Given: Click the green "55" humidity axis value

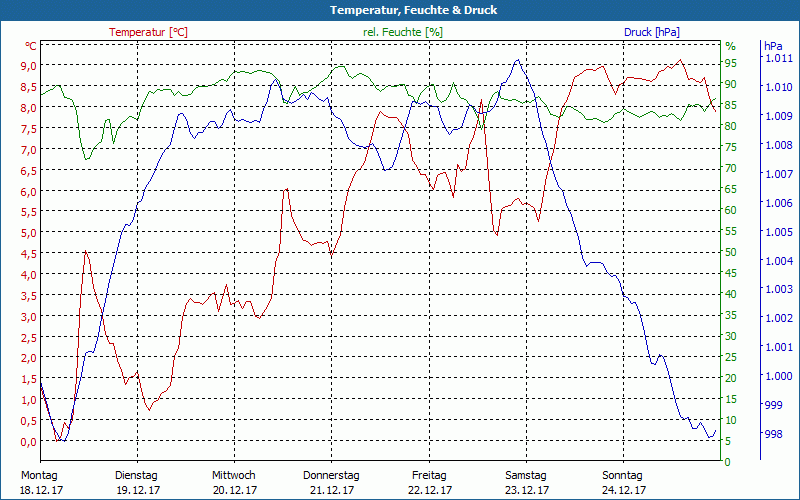Looking at the screenshot, I should tap(731, 231).
